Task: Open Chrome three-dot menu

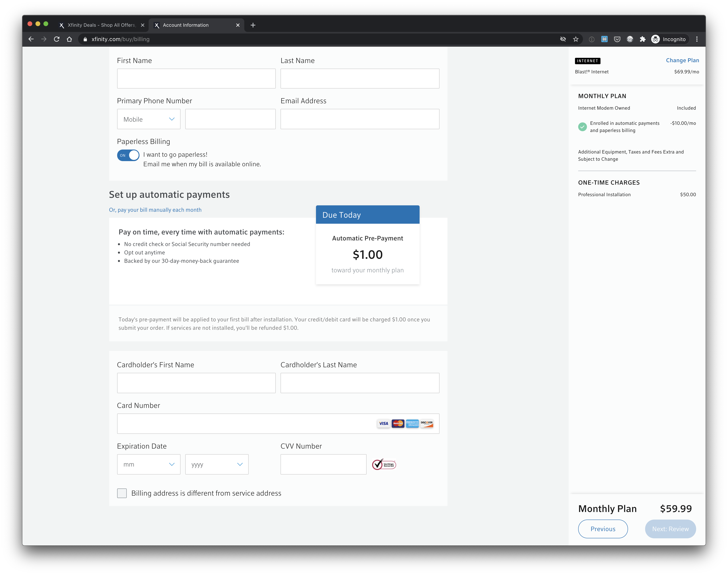Action: coord(697,39)
